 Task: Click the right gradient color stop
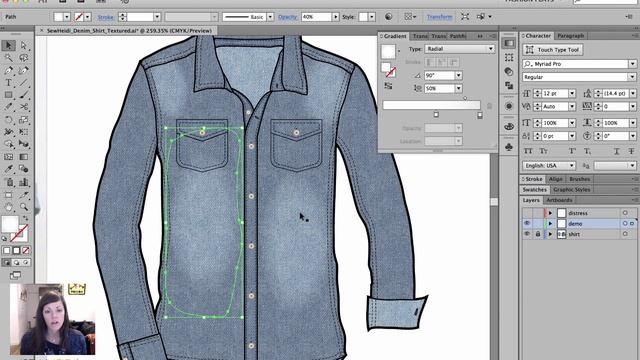click(480, 115)
